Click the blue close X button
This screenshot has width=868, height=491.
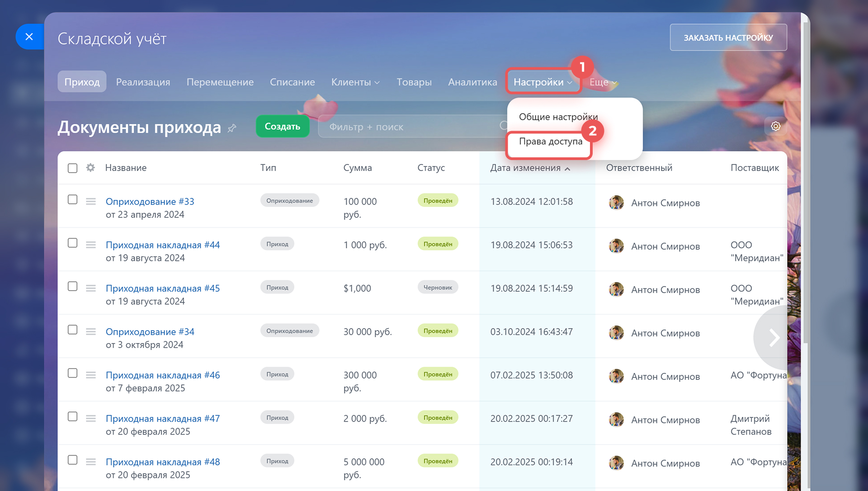point(29,37)
